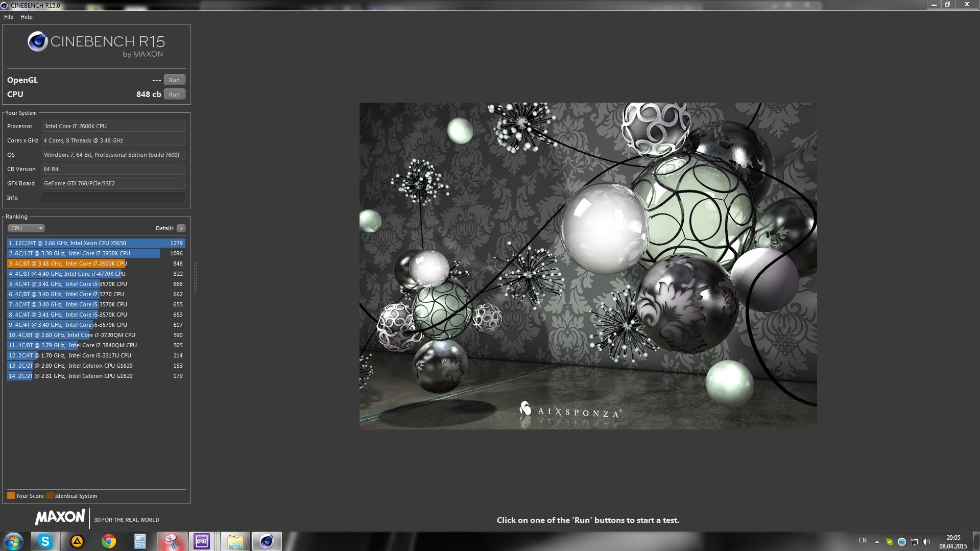The height and width of the screenshot is (551, 980).
Task: Click into the Info input field
Action: [x=113, y=198]
